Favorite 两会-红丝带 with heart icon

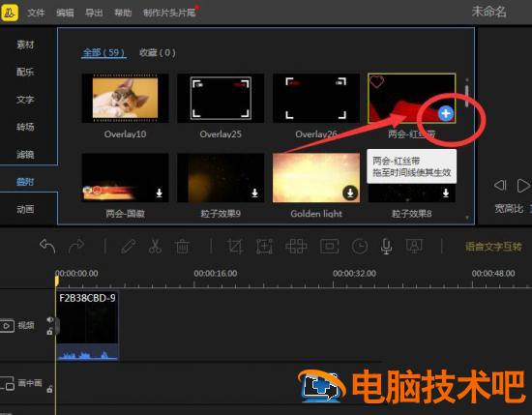tap(376, 82)
